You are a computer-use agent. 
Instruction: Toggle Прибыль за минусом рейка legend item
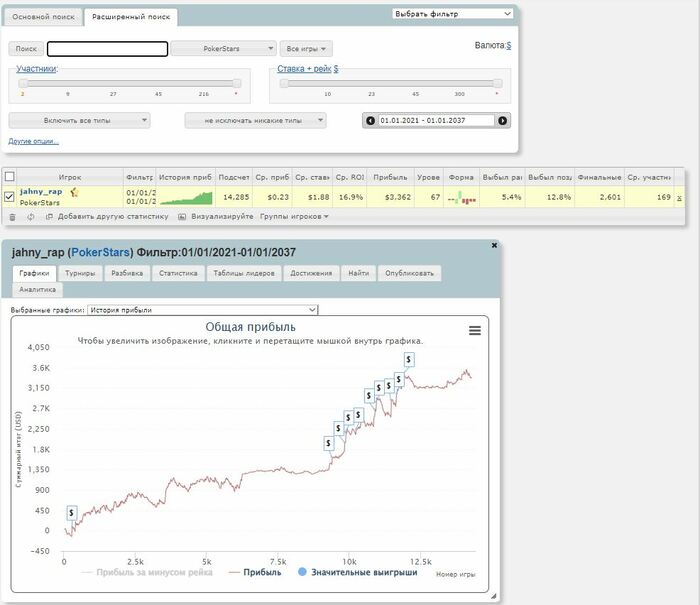[x=147, y=572]
